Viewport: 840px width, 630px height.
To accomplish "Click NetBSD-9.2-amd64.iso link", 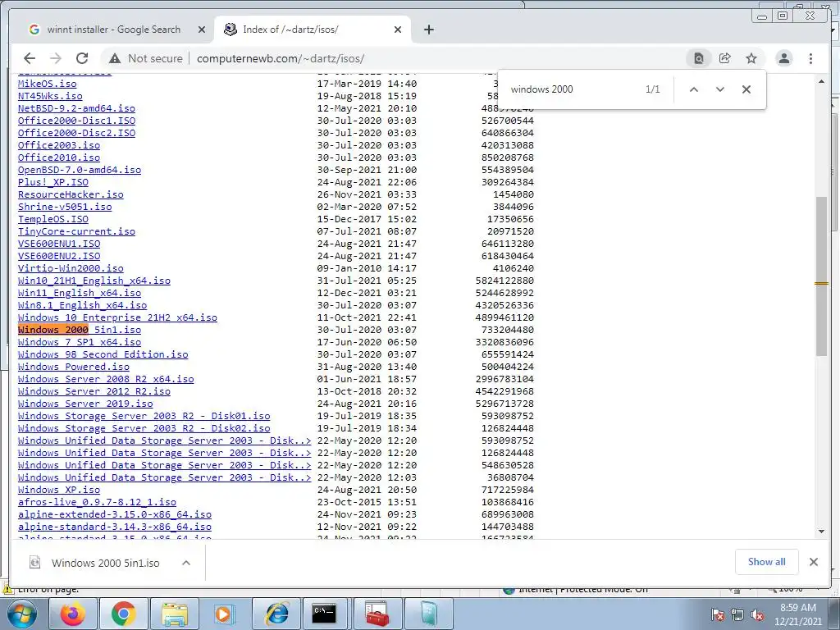I will click(76, 108).
